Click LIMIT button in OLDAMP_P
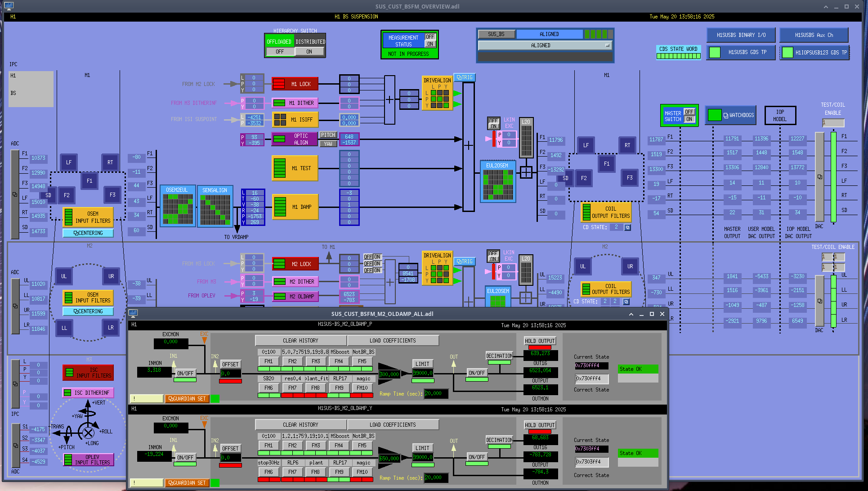This screenshot has height=491, width=868. pyautogui.click(x=422, y=364)
